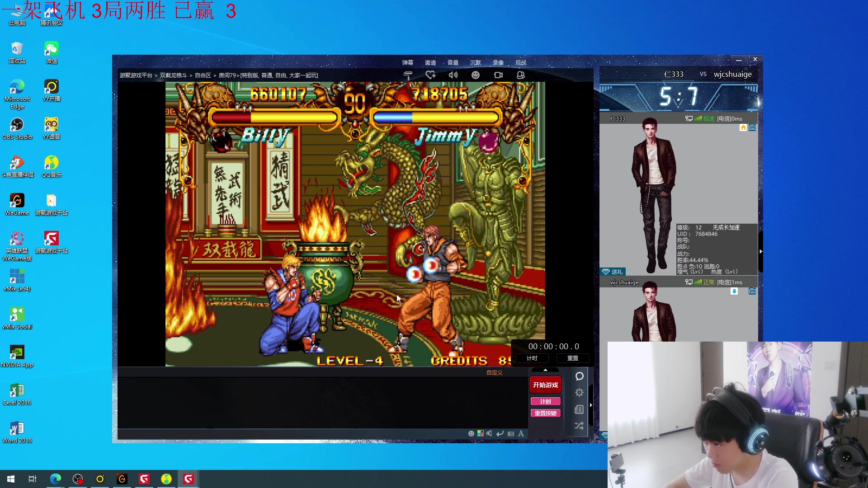The height and width of the screenshot is (488, 868).
Task: Open the chat bubble icon beside start button
Action: (x=579, y=376)
